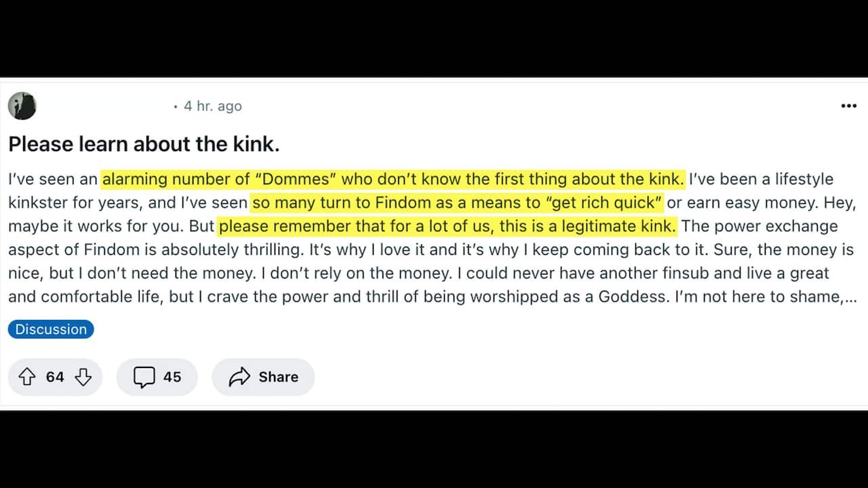868x488 pixels.
Task: Open the post overflow menu with three dots
Action: click(848, 106)
